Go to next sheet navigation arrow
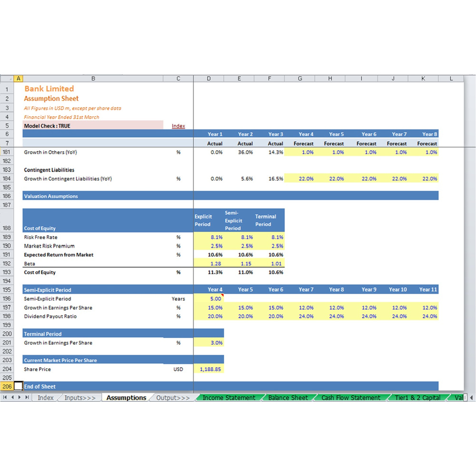This screenshot has width=476, height=476. (x=20, y=397)
